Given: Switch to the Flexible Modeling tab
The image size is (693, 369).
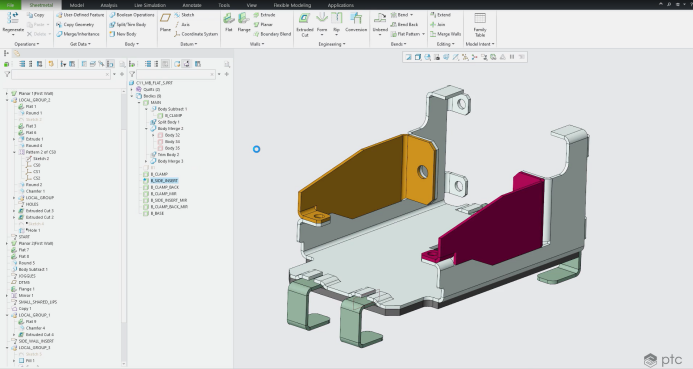Looking at the screenshot, I should coord(292,5).
